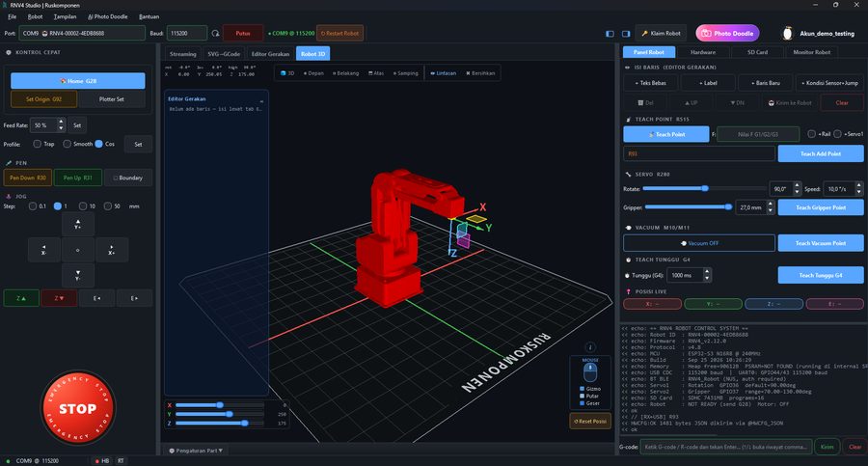Jog the robot X+ arrow
Viewport: 868px width, 466px height.
pos(112,250)
